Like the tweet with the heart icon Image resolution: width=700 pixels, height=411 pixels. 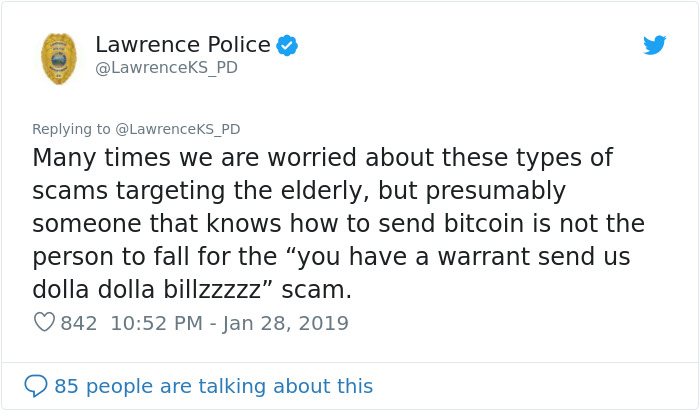pyautogui.click(x=44, y=323)
